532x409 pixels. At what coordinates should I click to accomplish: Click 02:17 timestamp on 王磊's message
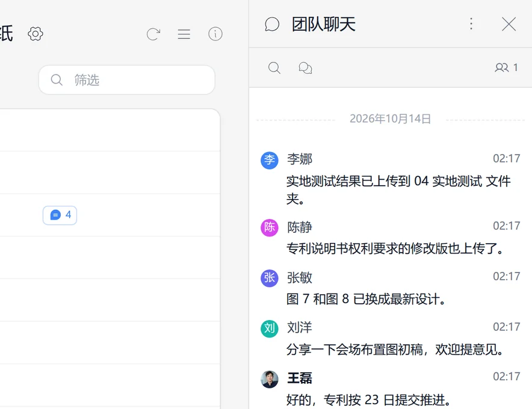(x=506, y=377)
